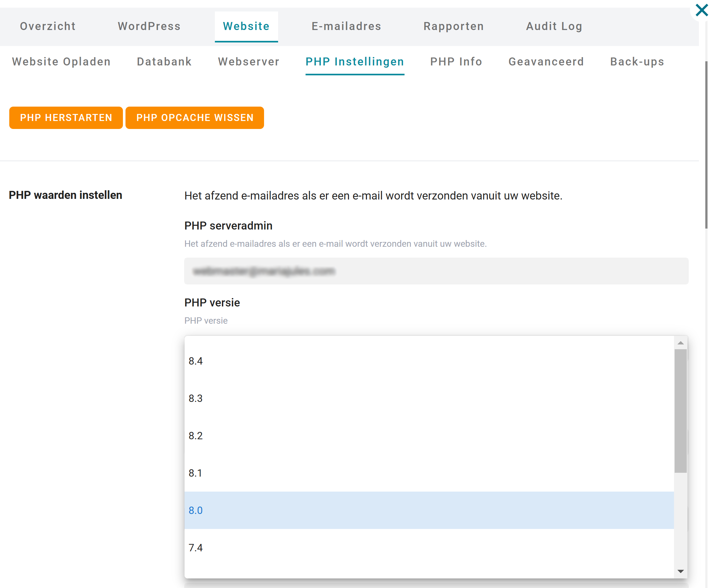This screenshot has height=588, width=712.
Task: Close the panel with the X icon
Action: point(701,10)
